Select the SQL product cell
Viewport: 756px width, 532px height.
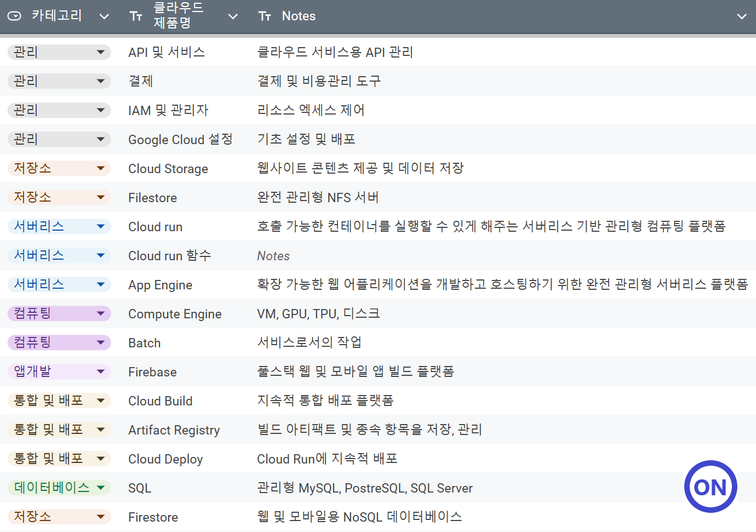(x=140, y=488)
